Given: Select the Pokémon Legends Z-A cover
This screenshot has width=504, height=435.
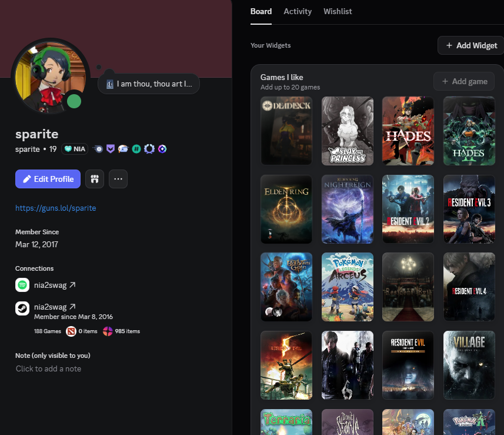Looking at the screenshot, I should point(469,422).
